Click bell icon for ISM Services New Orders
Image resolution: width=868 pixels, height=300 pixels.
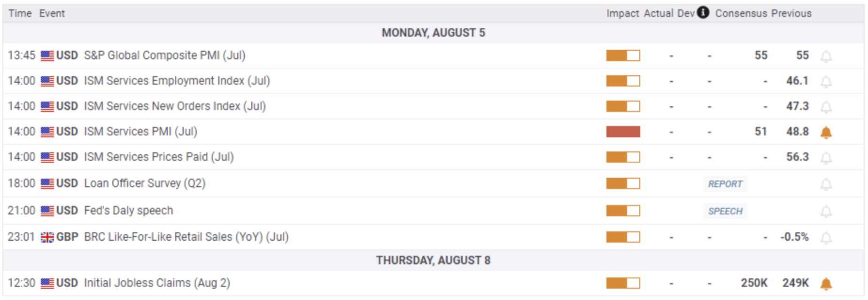(x=826, y=107)
